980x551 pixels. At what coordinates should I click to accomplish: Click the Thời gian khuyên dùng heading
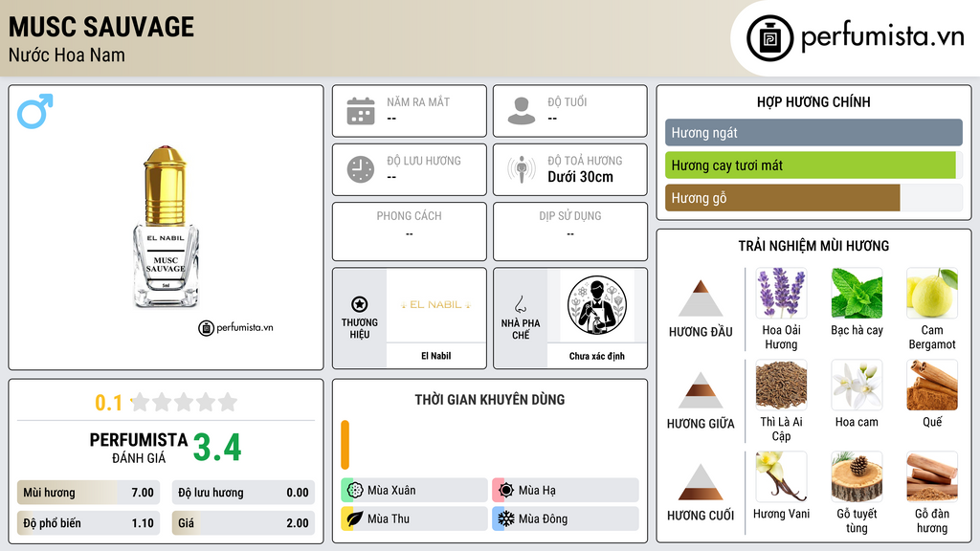click(x=490, y=400)
